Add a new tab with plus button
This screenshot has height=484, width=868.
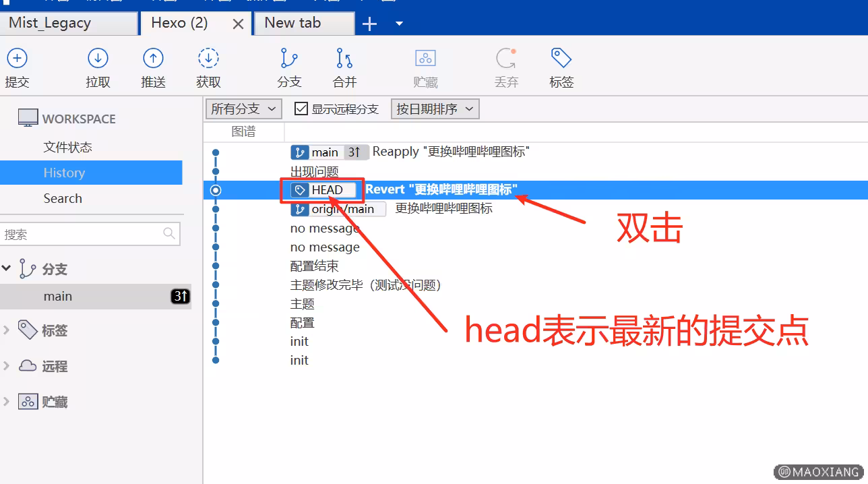point(369,24)
